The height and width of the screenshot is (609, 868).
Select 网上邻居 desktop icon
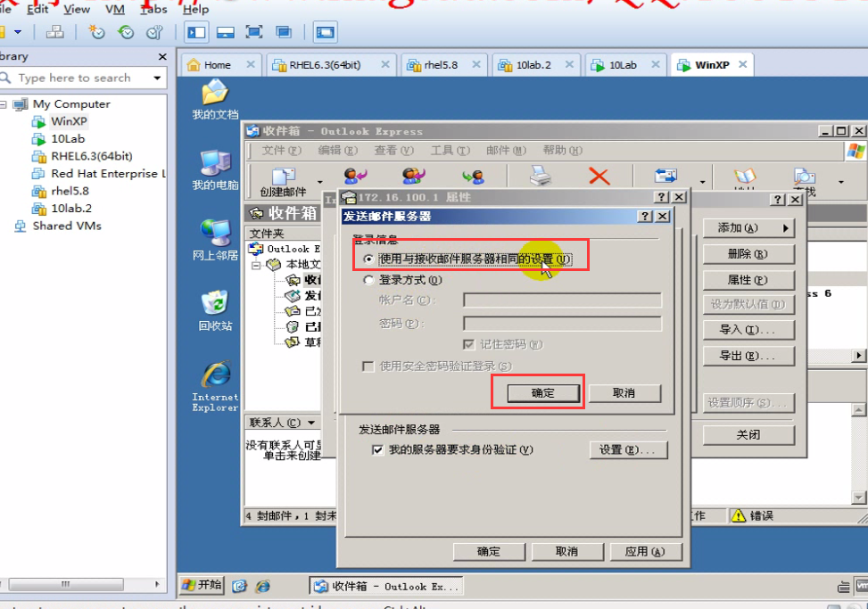215,240
